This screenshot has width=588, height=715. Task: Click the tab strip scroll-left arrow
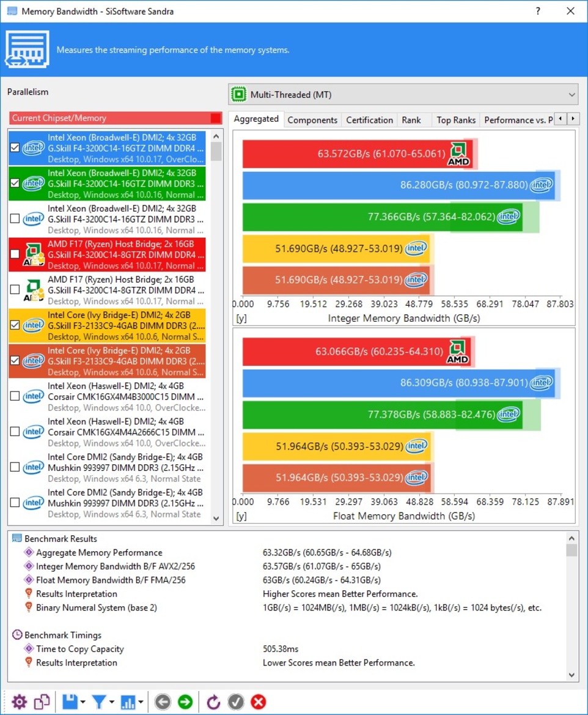click(560, 119)
